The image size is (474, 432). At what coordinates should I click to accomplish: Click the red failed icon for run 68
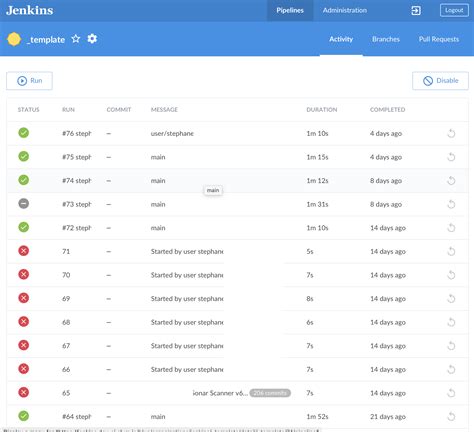pos(23,322)
